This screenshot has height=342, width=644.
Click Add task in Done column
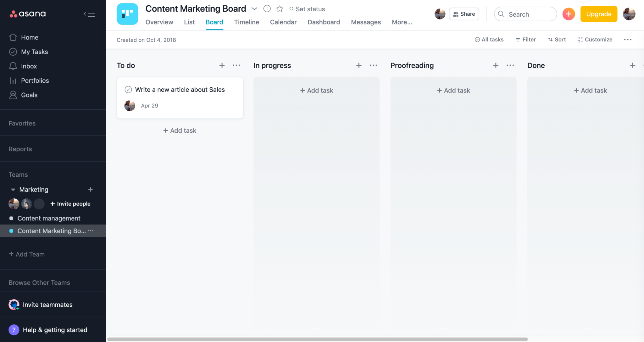coord(591,91)
